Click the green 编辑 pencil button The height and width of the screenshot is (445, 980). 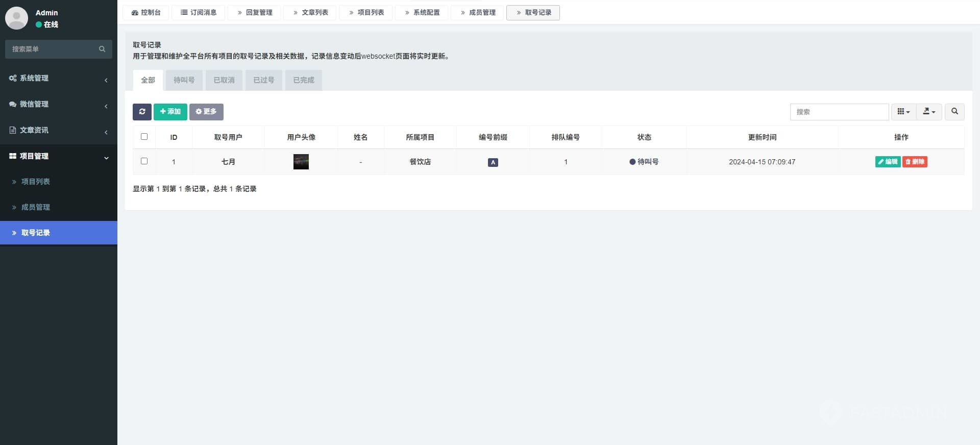pos(888,162)
